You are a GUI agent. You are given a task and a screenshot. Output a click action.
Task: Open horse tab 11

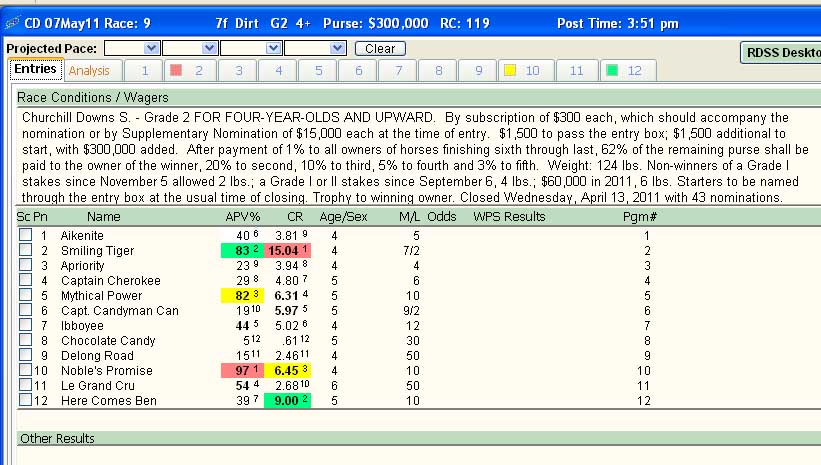point(576,71)
